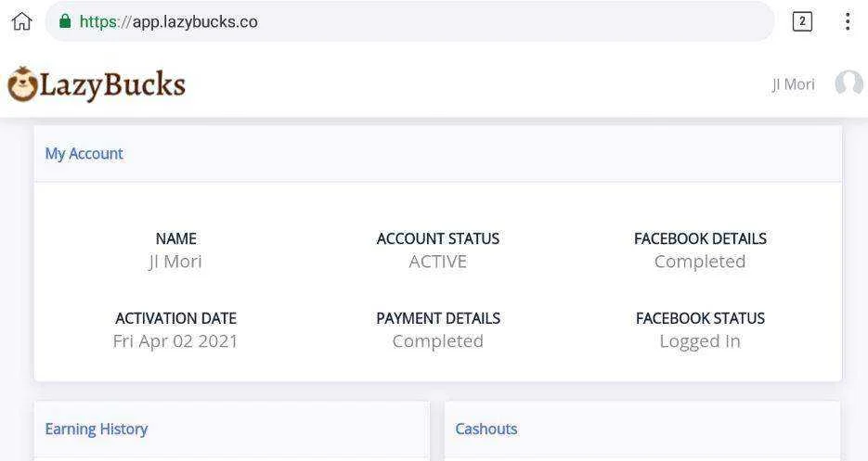Click the Facebook Details Completed value
This screenshot has width=868, height=461.
click(700, 262)
